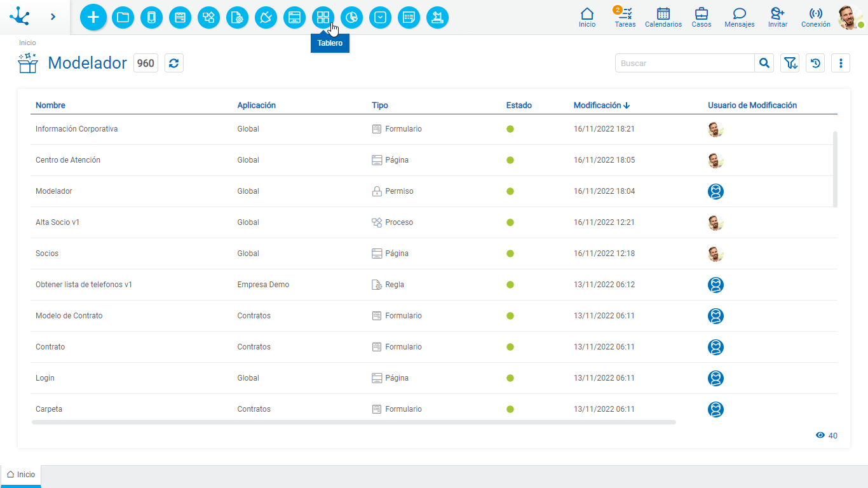Screen dimensions: 868x488
Task: Click the sticky note table toolbar icon
Action: pos(409,17)
